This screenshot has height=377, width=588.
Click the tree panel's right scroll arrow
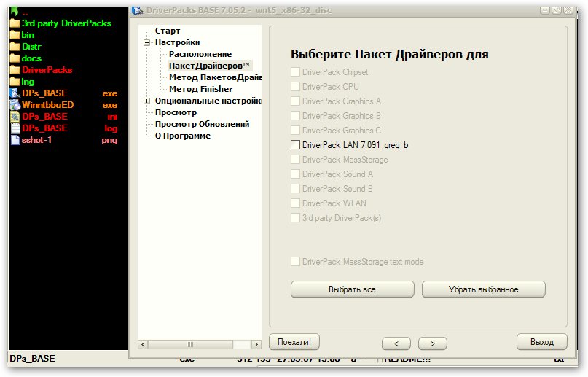[256, 343]
